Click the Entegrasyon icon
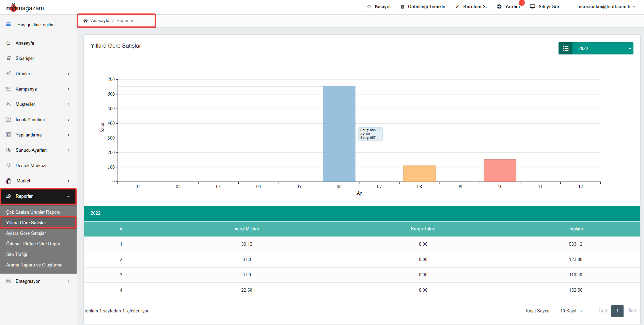The width and height of the screenshot is (644, 325). click(x=9, y=281)
